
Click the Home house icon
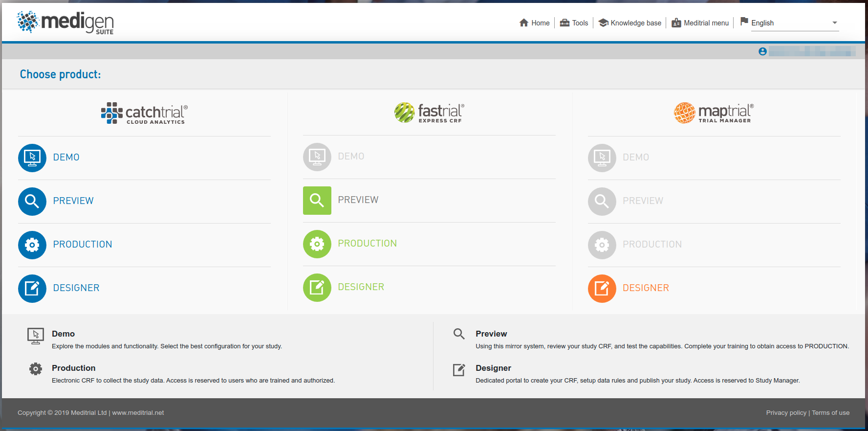[x=524, y=23]
